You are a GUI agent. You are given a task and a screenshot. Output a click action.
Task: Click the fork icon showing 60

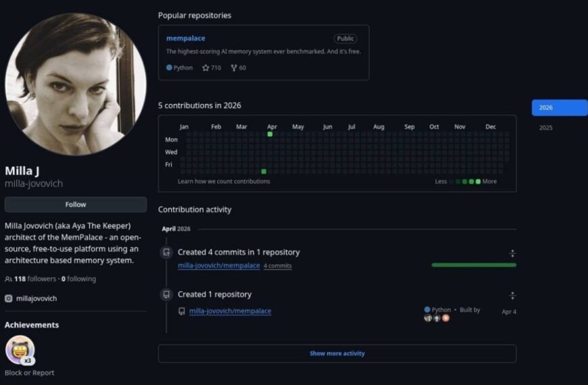pos(234,68)
